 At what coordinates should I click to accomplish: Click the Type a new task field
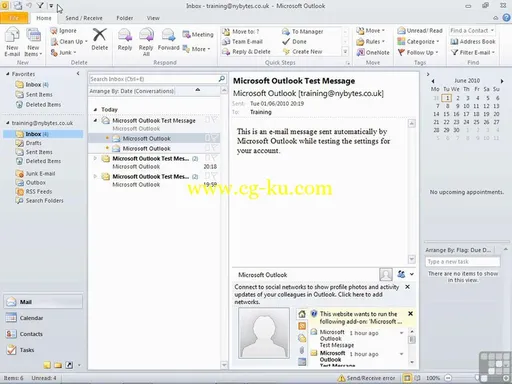pos(463,262)
